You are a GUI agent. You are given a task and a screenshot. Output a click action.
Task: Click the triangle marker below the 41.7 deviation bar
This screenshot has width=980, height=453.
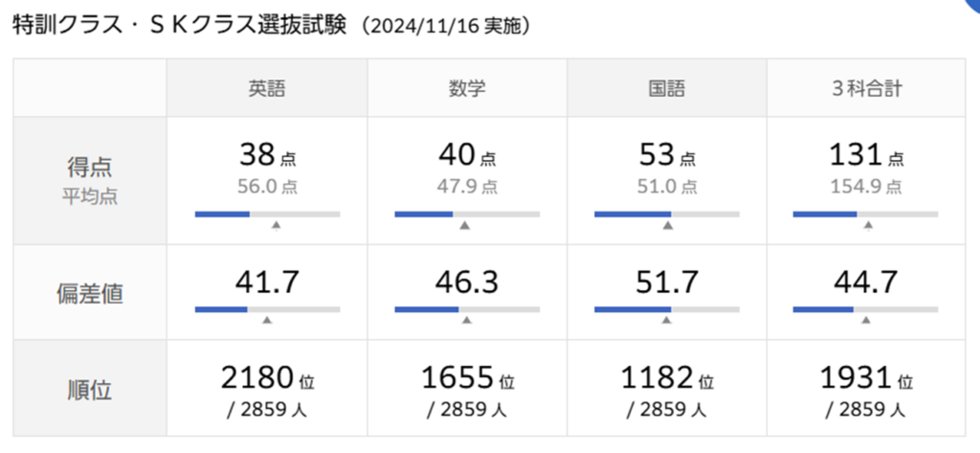pyautogui.click(x=267, y=320)
